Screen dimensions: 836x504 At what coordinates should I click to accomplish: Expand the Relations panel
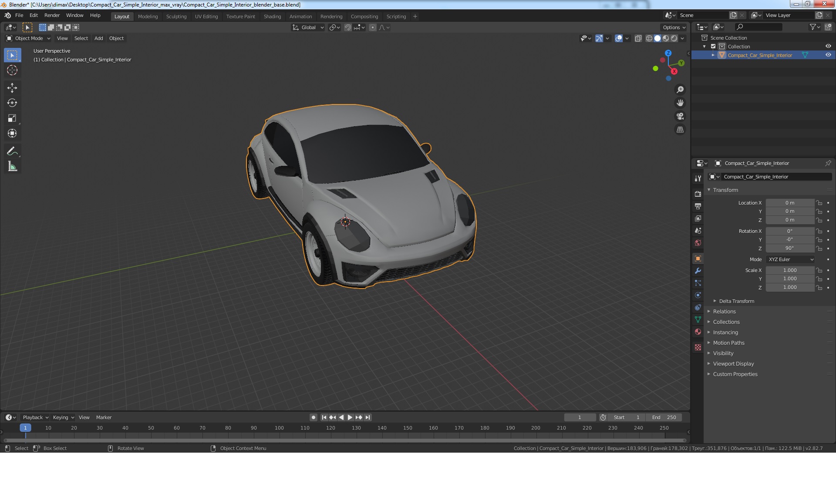point(724,312)
